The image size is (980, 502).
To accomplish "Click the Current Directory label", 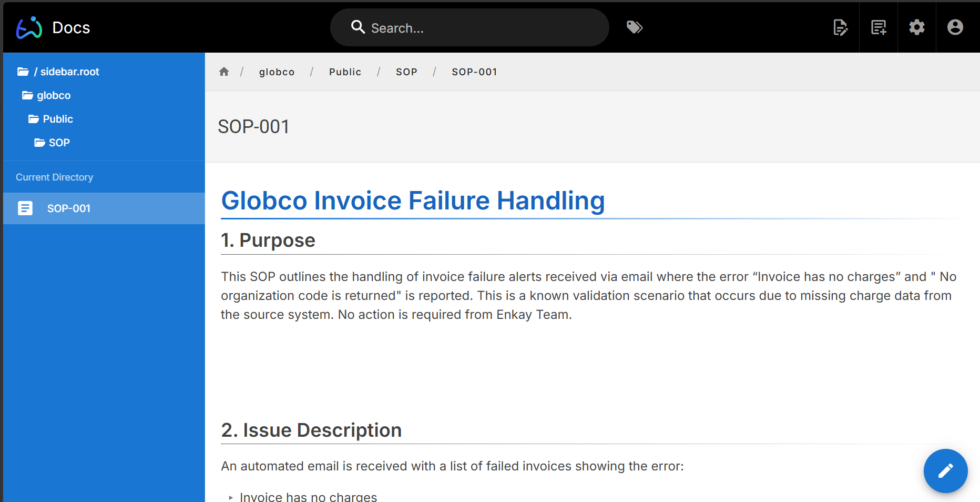I will tap(54, 177).
